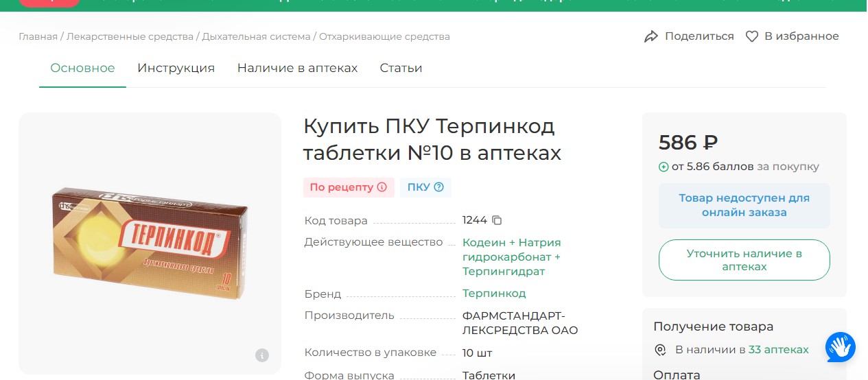Click quantity value '10 шт'
868x380 pixels.
pos(477,353)
